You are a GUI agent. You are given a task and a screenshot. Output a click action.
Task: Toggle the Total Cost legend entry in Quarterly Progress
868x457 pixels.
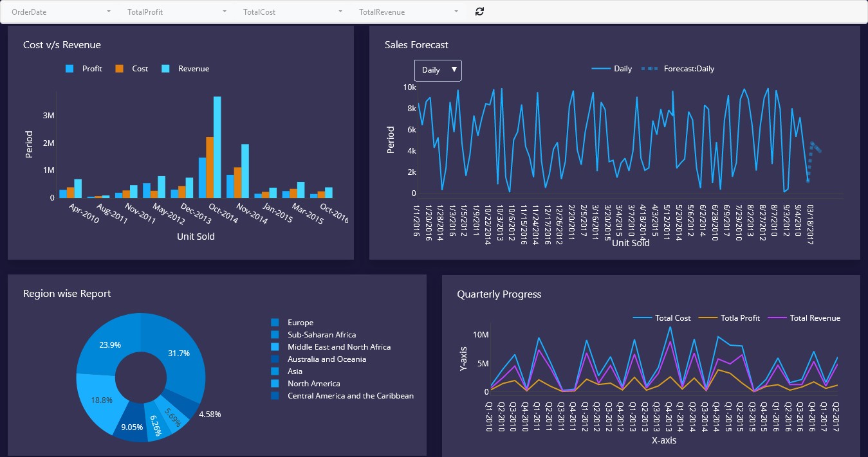pos(662,318)
